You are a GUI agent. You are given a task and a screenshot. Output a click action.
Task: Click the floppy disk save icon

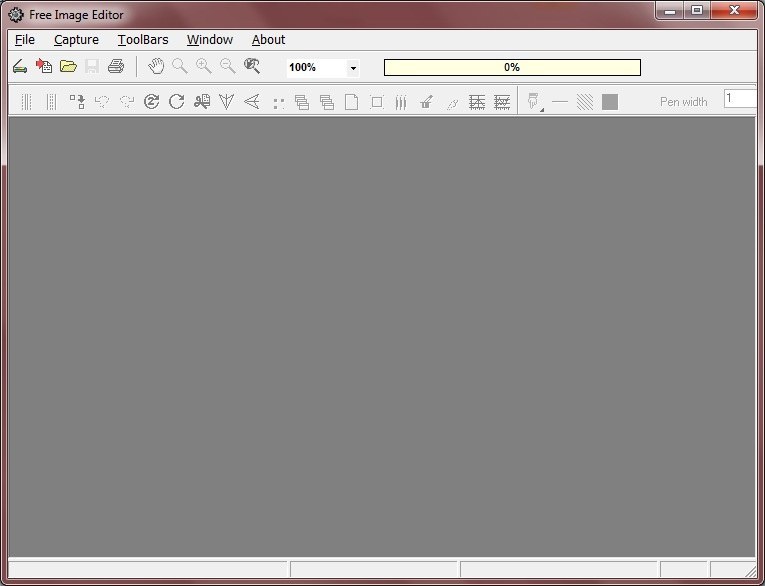tap(92, 66)
